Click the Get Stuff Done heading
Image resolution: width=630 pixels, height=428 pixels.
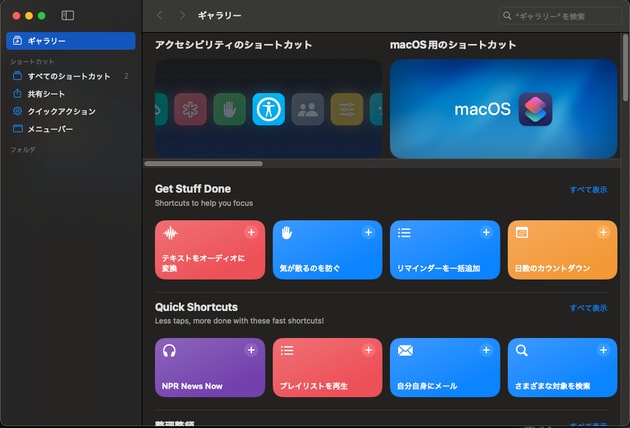coord(193,189)
